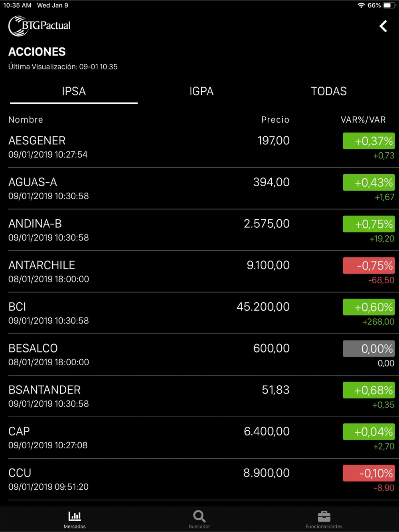399x532 pixels.
Task: Tap the battery indicator icon
Action: coord(389,6)
